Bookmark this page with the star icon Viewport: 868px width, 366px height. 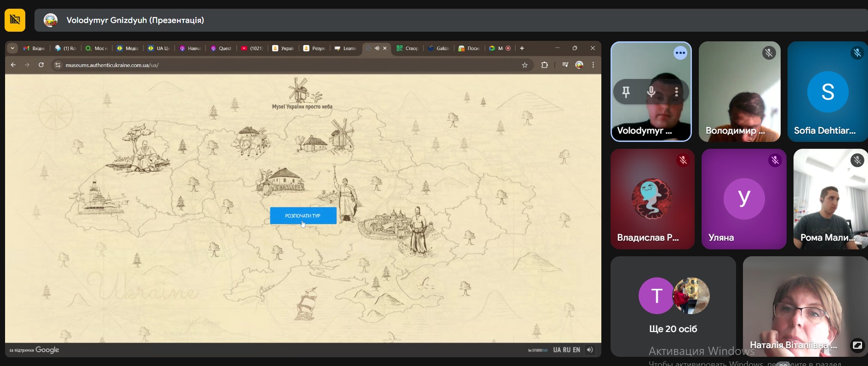(525, 65)
